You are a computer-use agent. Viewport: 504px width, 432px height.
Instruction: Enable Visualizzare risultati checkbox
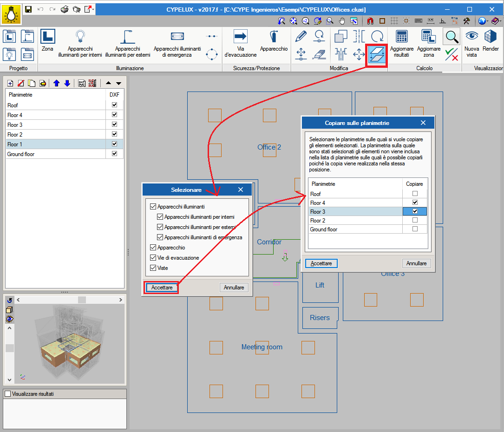8,394
